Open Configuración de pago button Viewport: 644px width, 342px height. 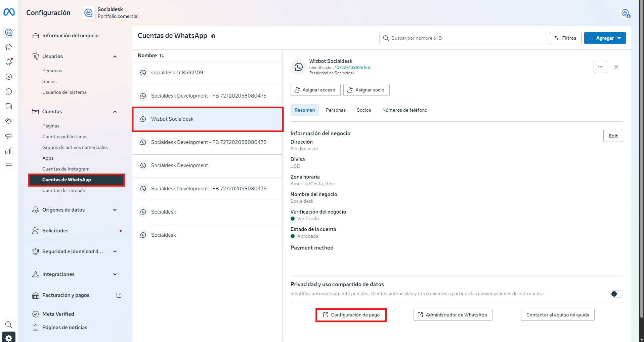pyautogui.click(x=351, y=315)
